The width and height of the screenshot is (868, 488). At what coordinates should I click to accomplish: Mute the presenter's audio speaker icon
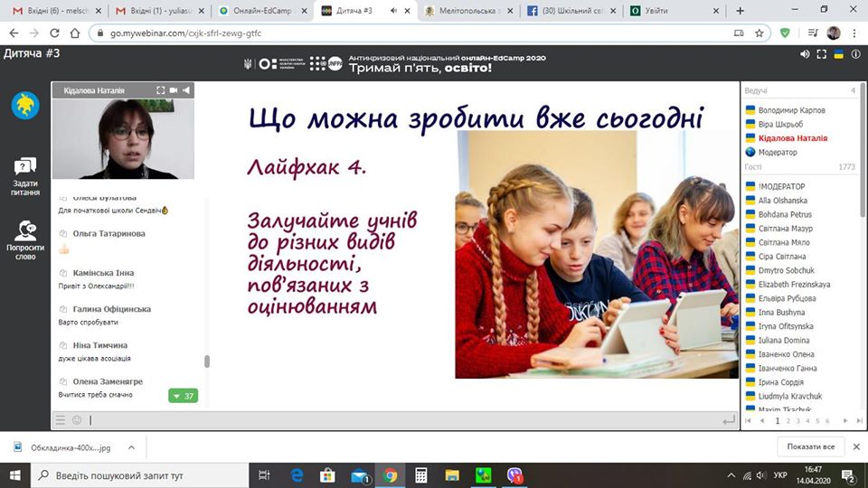click(x=187, y=90)
